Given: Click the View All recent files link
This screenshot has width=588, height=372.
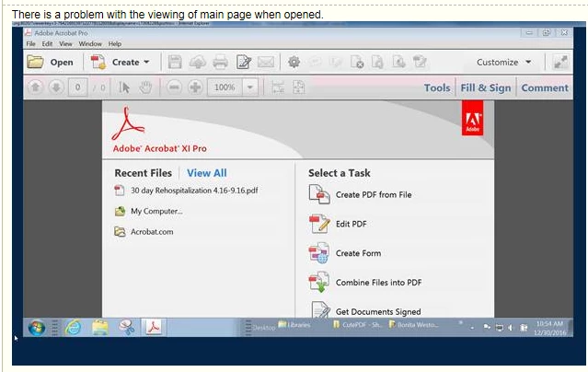Looking at the screenshot, I should click(x=207, y=173).
